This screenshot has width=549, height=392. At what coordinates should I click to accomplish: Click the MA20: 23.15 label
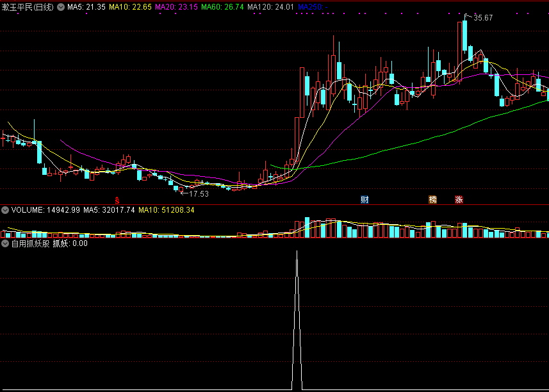point(176,7)
